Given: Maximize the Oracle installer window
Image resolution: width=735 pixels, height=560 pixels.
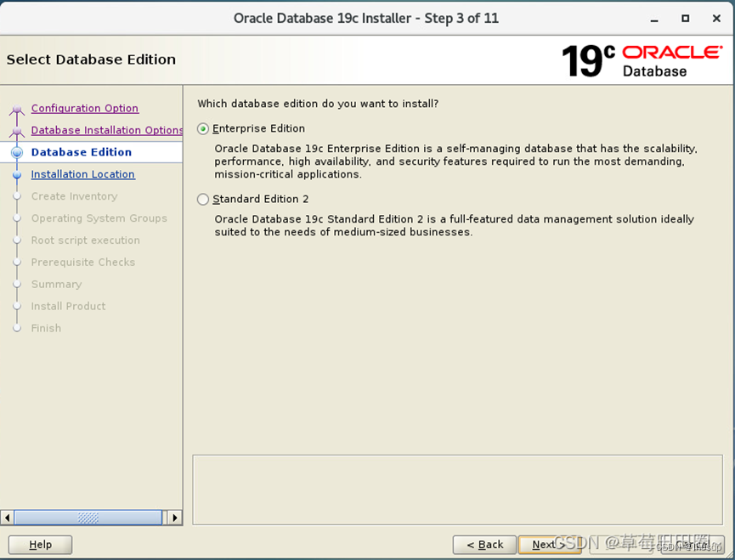Looking at the screenshot, I should click(x=686, y=19).
